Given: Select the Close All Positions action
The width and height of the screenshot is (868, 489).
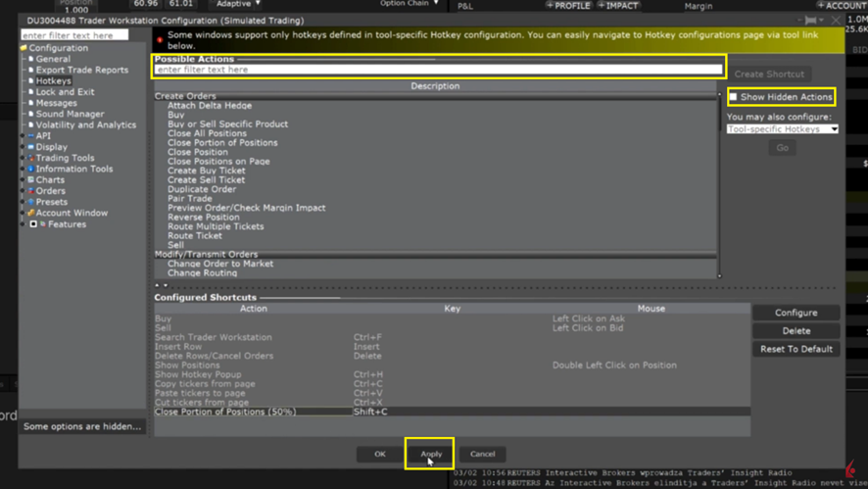Looking at the screenshot, I should (207, 133).
